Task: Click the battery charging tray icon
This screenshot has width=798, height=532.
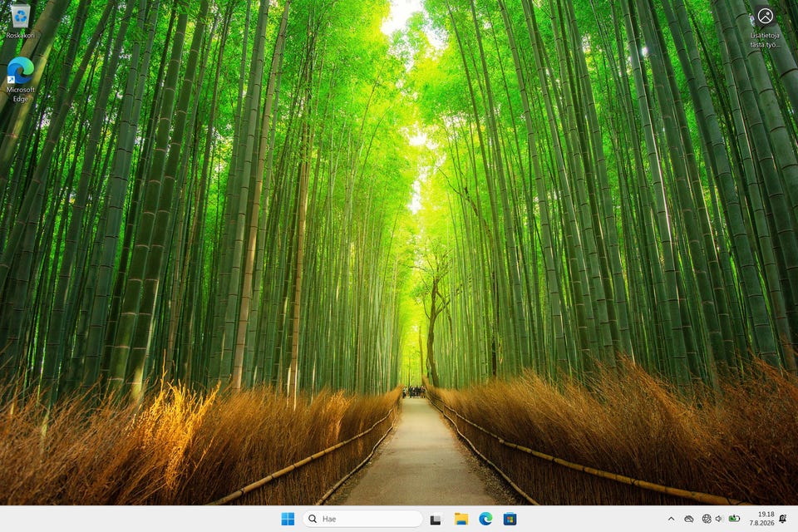Action: 734,519
